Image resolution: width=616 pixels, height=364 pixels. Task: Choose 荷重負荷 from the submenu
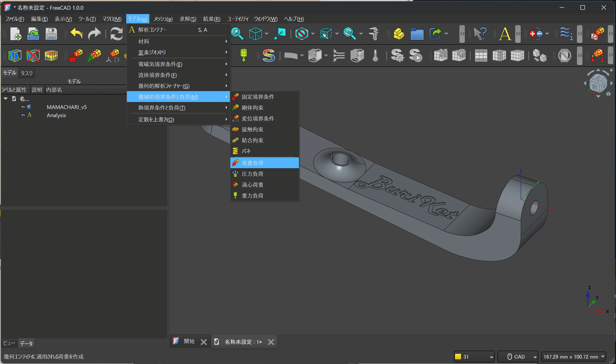pos(265,163)
